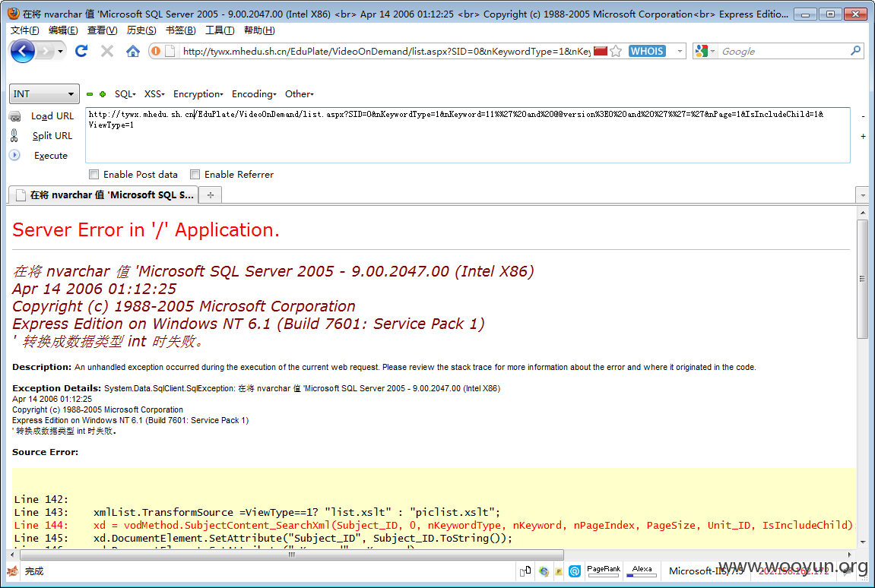Click inside the HackBar URL text area
This screenshot has width=875, height=588.
[x=468, y=135]
